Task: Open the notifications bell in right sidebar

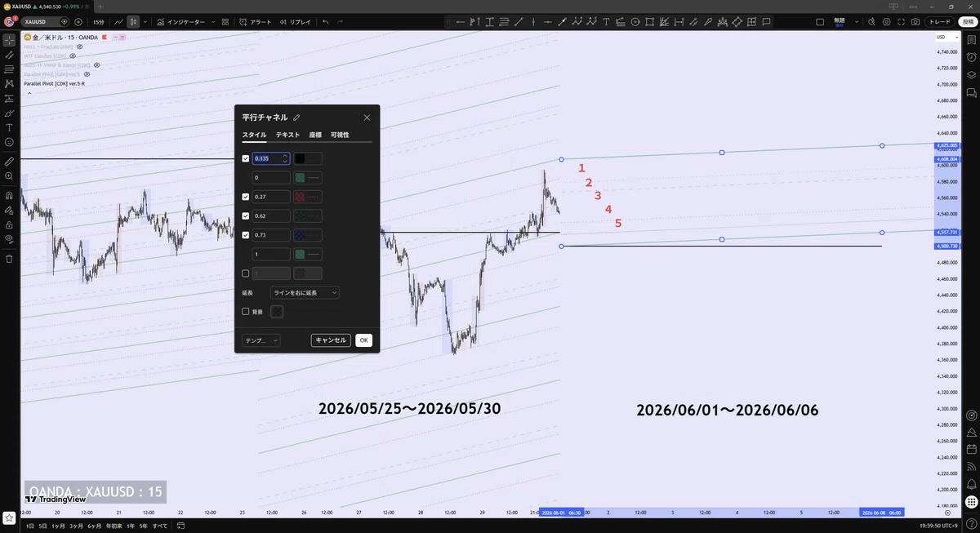Action: click(x=971, y=483)
